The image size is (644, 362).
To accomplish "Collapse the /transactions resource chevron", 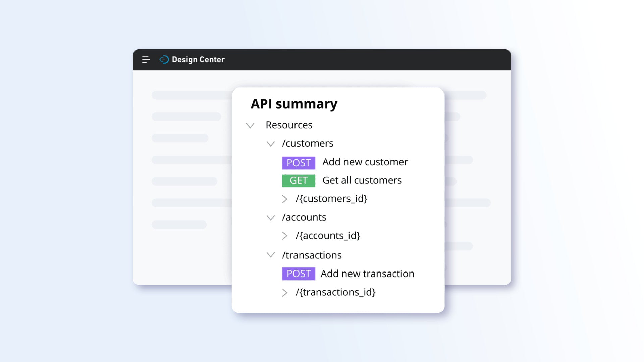I will [271, 255].
